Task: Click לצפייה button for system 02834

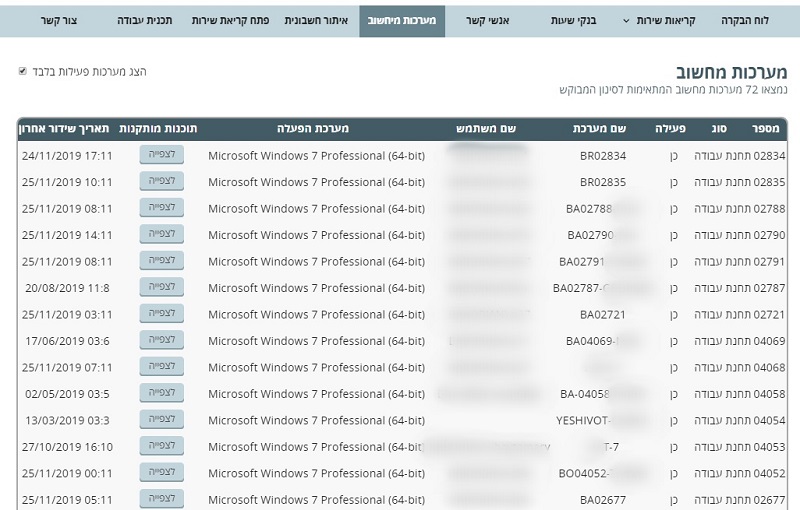Action: coord(161,155)
